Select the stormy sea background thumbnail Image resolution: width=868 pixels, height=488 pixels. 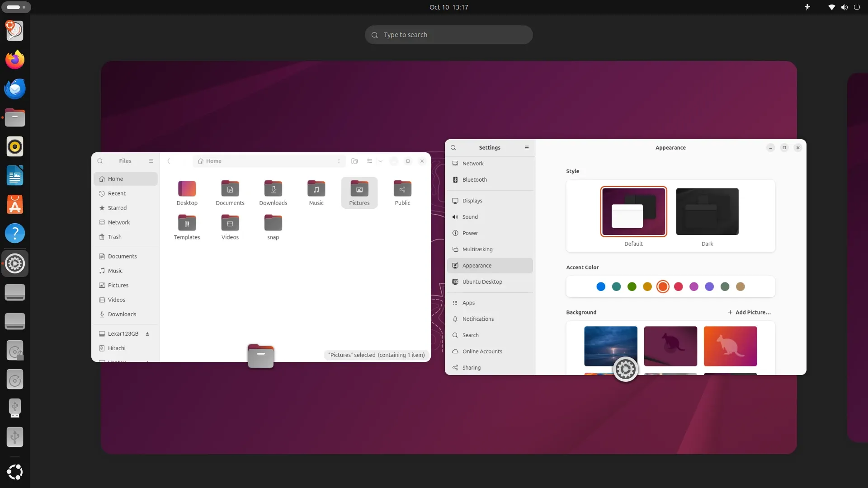tap(611, 346)
